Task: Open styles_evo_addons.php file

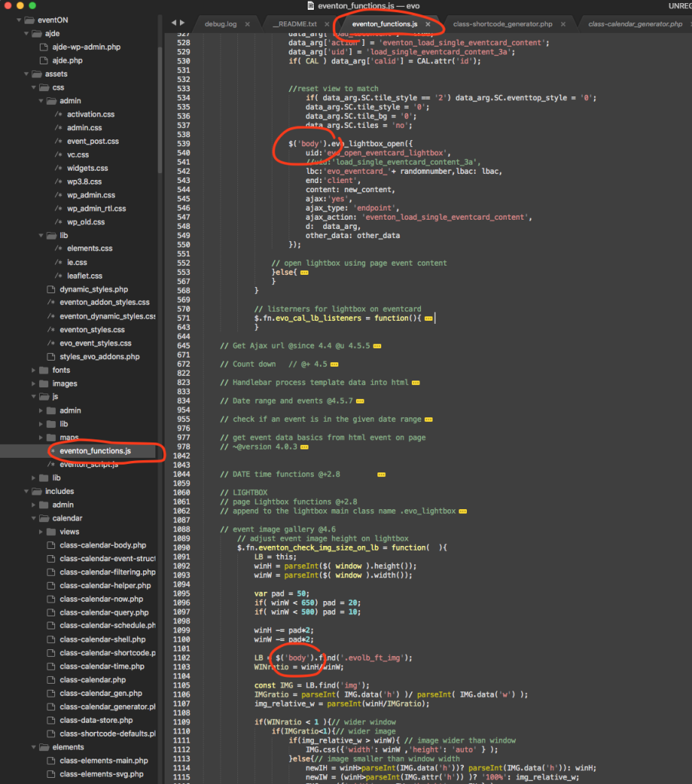Action: [100, 357]
